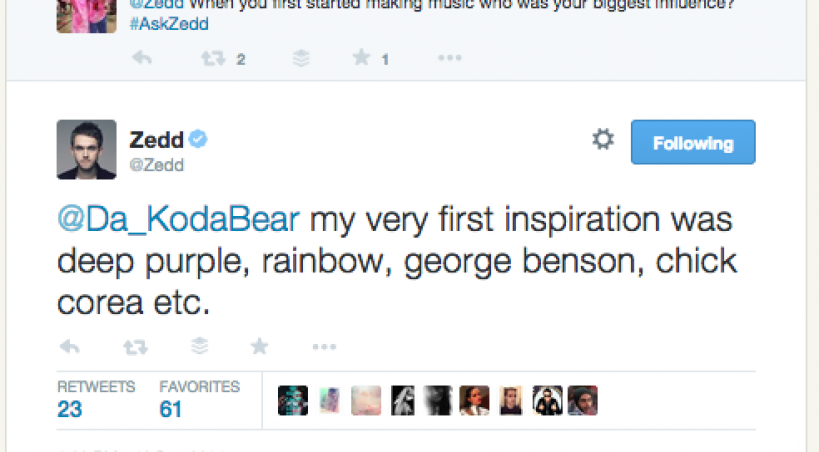Screen dimensions: 819x452
Task: Retweet the top #AskZedd question tweet
Action: (212, 59)
